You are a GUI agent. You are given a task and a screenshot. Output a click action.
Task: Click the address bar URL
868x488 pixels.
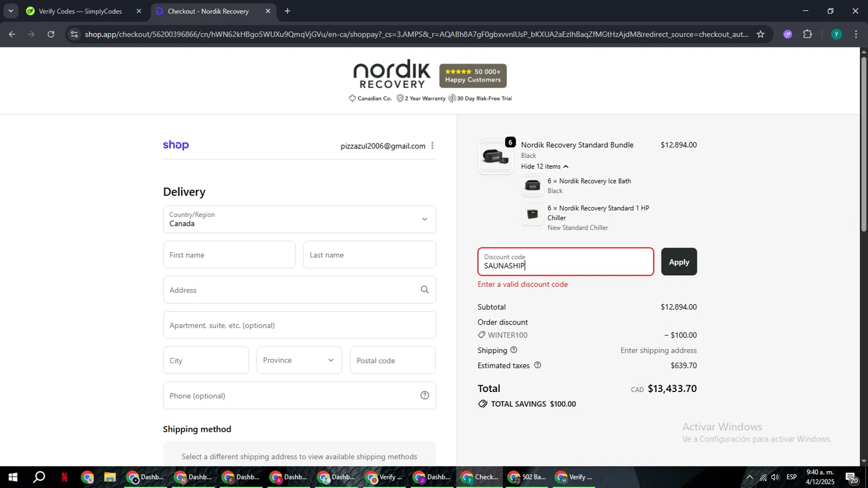417,34
